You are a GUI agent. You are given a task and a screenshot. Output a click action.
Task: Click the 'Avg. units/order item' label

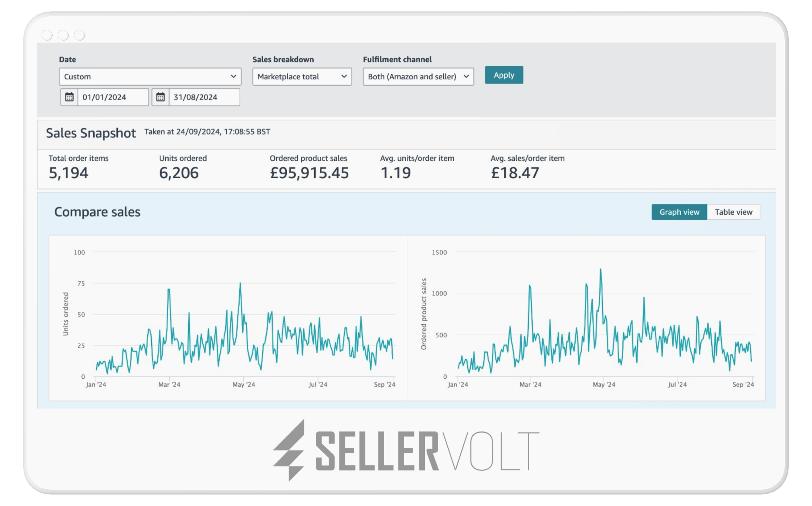pos(417,158)
